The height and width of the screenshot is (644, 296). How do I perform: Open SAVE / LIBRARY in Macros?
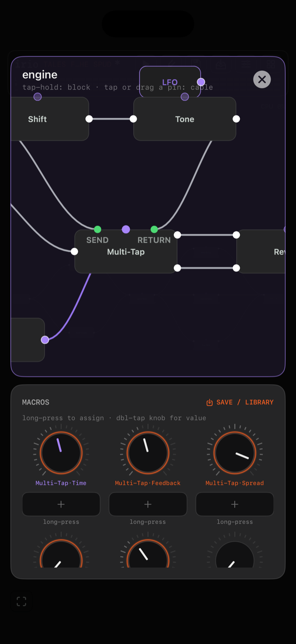(240, 402)
